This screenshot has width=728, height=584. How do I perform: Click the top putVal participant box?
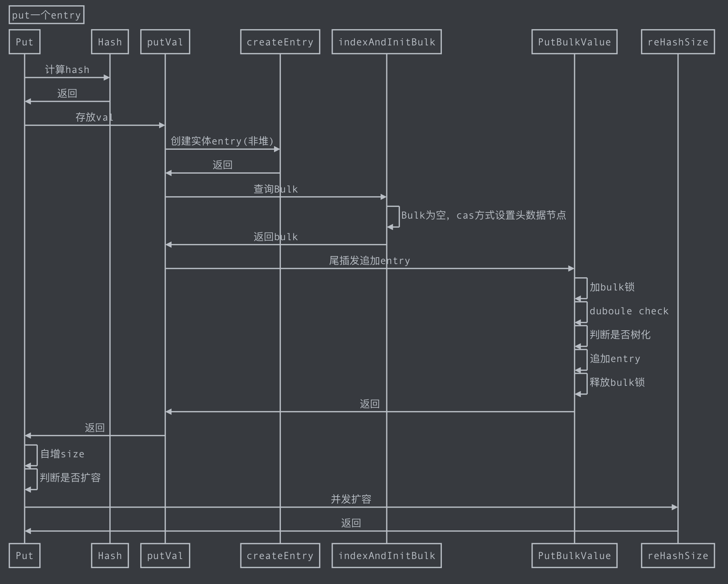pos(165,42)
